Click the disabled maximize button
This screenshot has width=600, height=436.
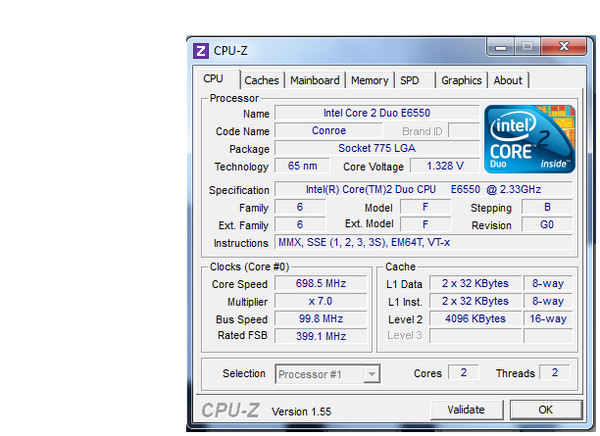click(x=527, y=47)
